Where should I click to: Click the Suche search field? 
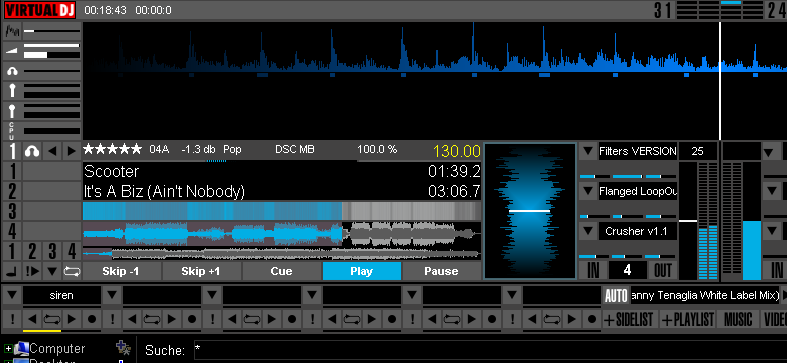[x=489, y=349]
